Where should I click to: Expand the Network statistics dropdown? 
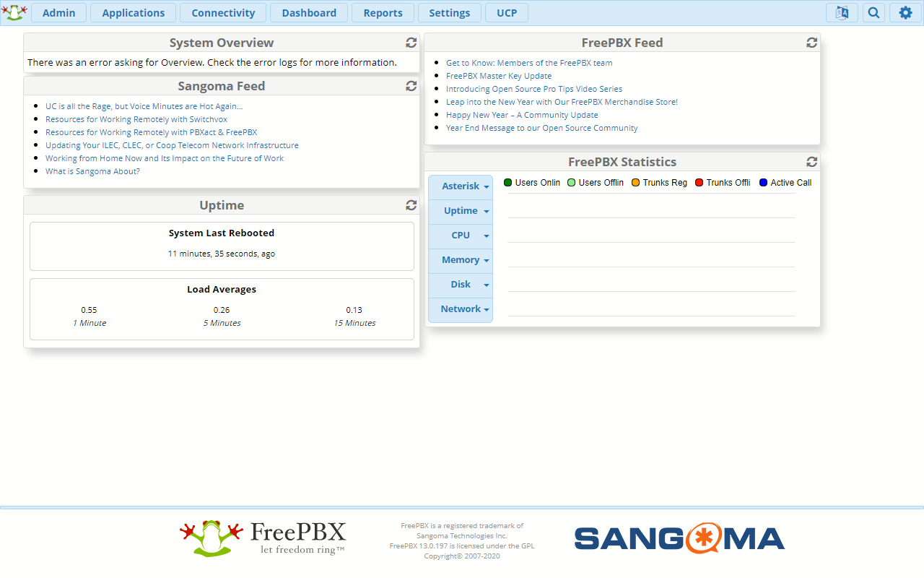pyautogui.click(x=461, y=309)
